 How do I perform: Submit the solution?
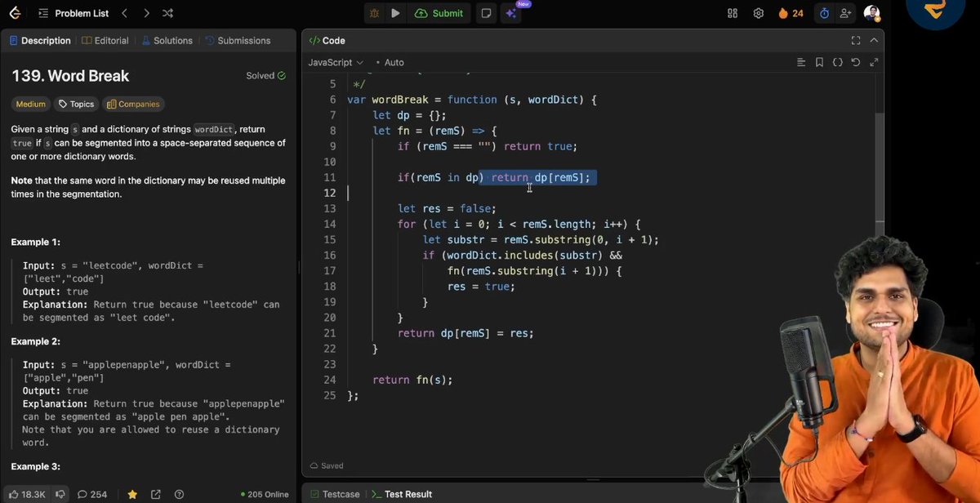439,13
